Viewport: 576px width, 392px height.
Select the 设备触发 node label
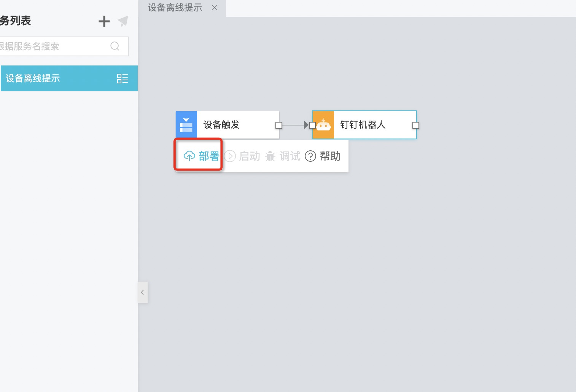point(221,125)
